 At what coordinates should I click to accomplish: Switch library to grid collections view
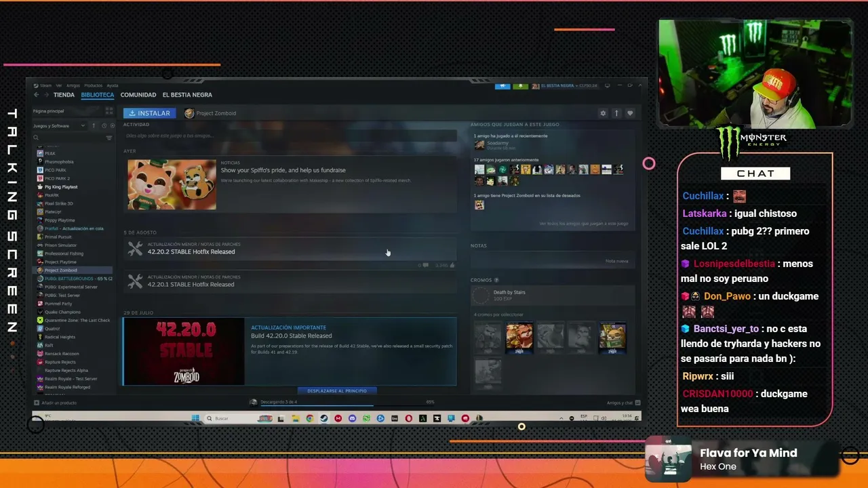(108, 110)
